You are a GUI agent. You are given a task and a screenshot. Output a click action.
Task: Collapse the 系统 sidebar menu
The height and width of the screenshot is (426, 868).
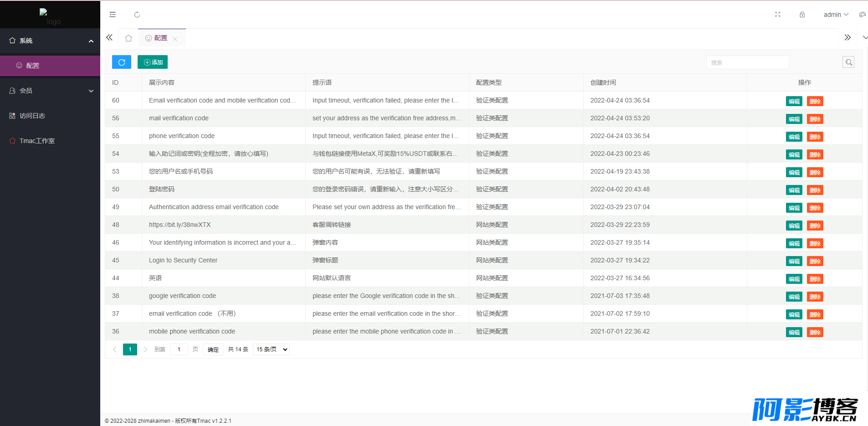pos(50,41)
